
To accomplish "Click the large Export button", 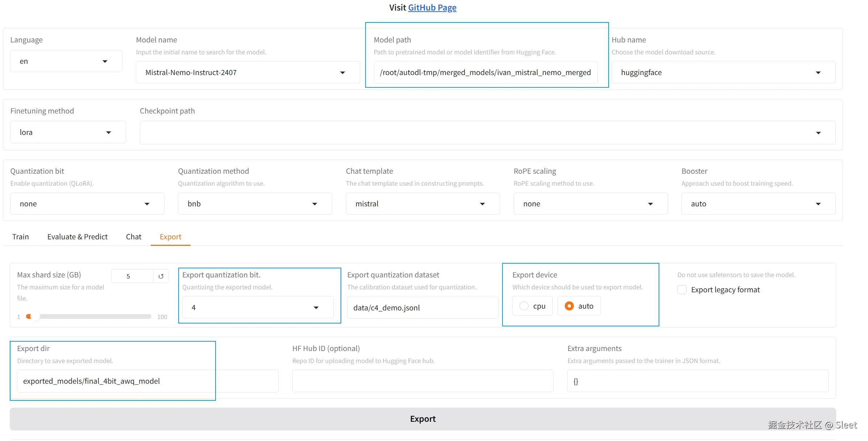I will 422,419.
